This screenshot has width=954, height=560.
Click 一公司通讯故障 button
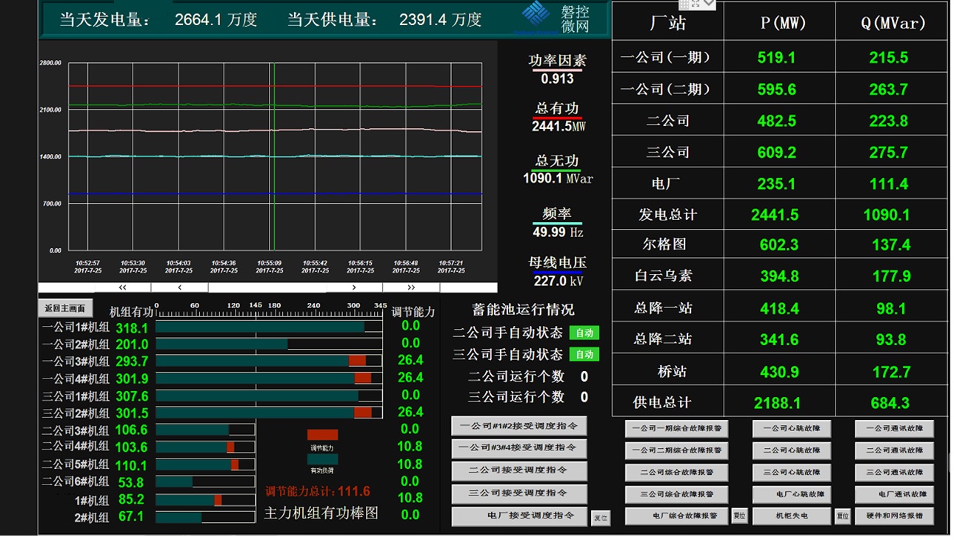click(x=894, y=428)
